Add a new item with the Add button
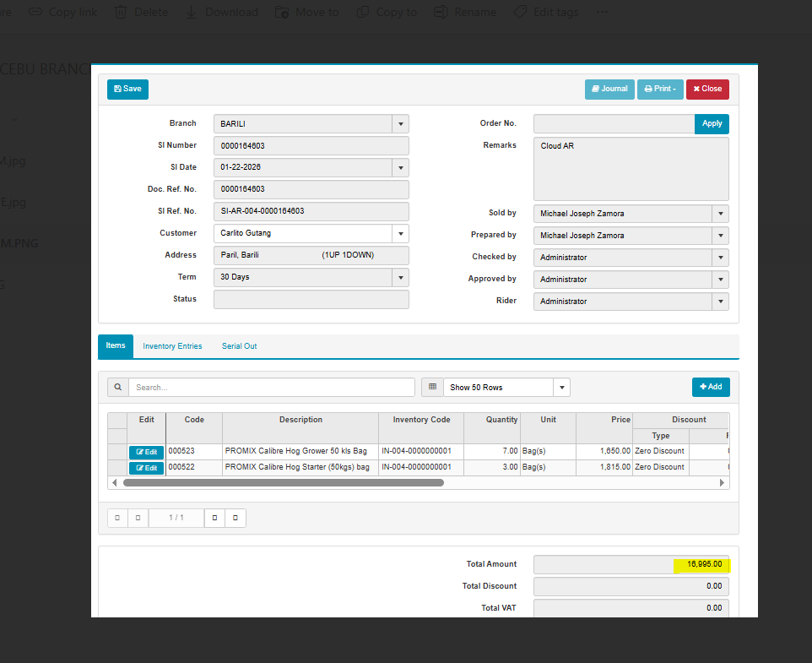Image resolution: width=812 pixels, height=663 pixels. tap(711, 387)
